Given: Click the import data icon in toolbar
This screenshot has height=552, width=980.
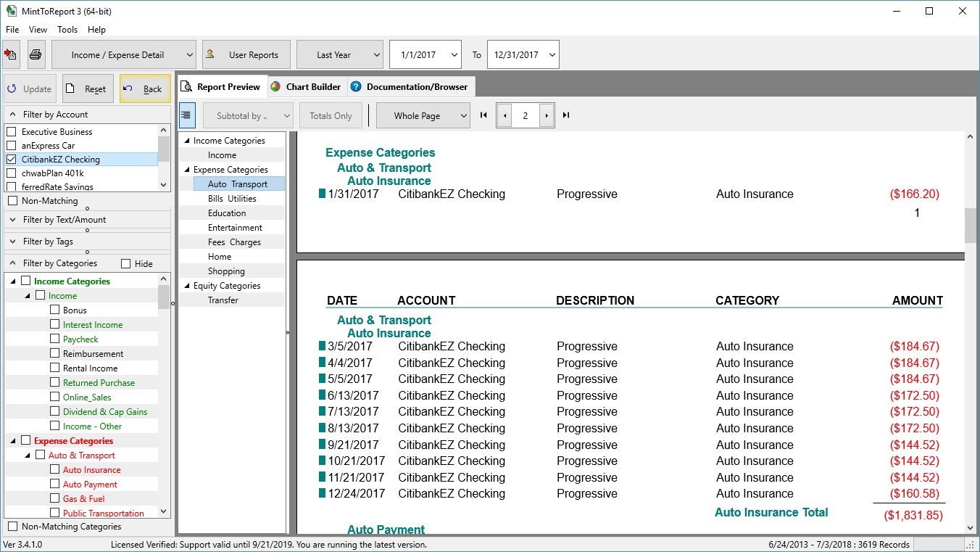Looking at the screenshot, I should point(11,54).
